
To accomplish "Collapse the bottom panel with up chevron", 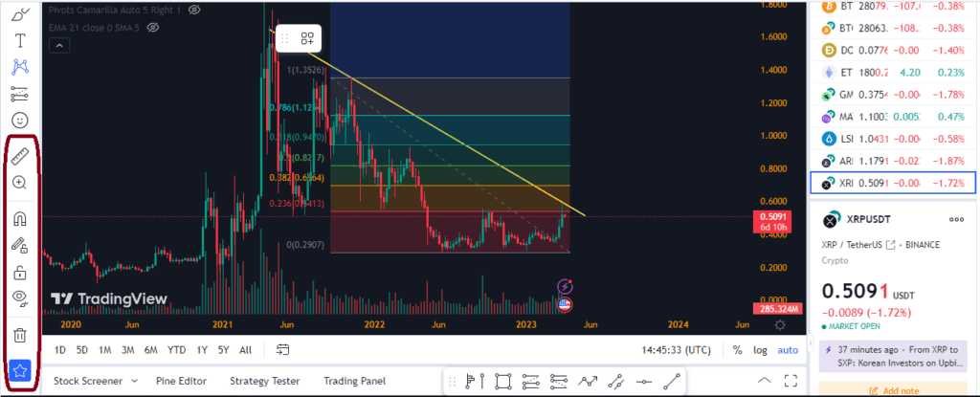I will [x=764, y=382].
